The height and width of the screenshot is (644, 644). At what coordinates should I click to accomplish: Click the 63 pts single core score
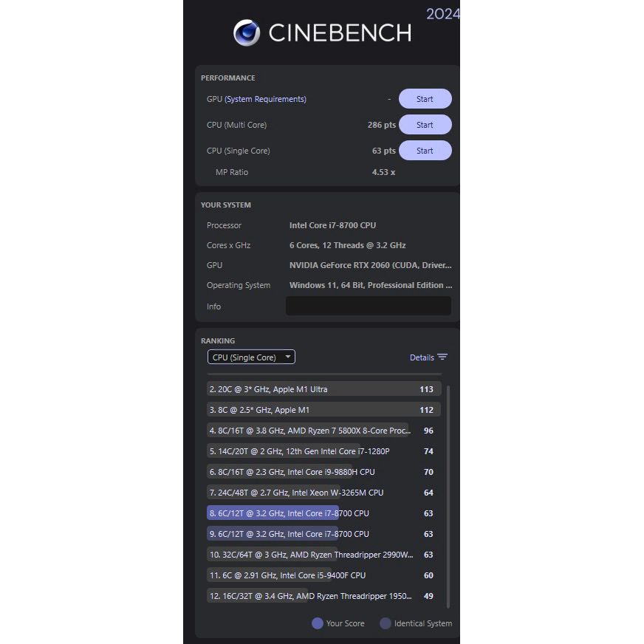[x=383, y=151]
